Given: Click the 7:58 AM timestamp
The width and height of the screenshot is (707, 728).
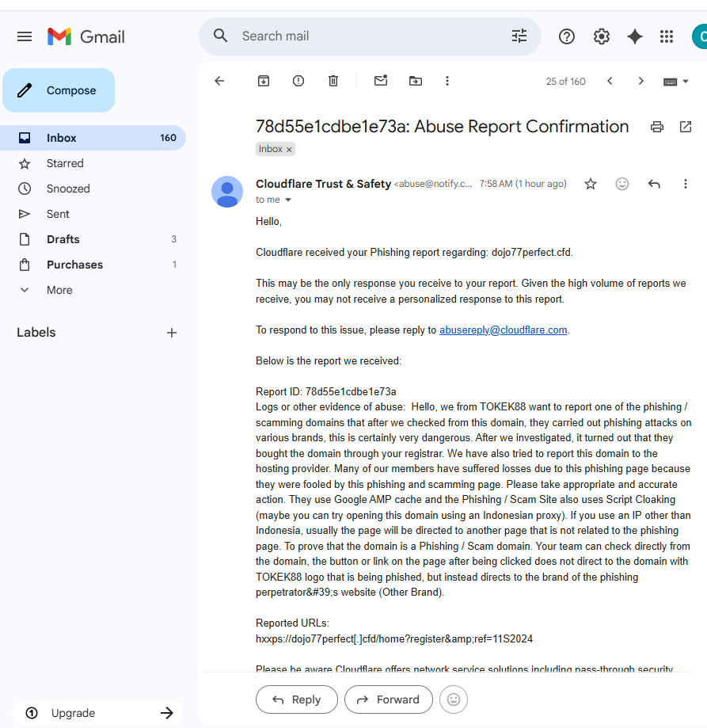Looking at the screenshot, I should pyautogui.click(x=523, y=184).
